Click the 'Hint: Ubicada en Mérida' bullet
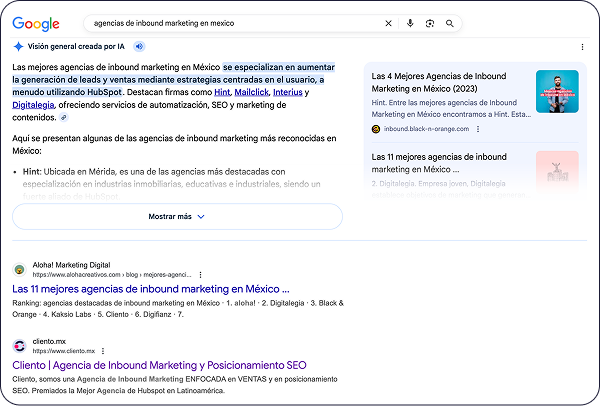Image resolution: width=600 pixels, height=406 pixels. pyautogui.click(x=171, y=184)
